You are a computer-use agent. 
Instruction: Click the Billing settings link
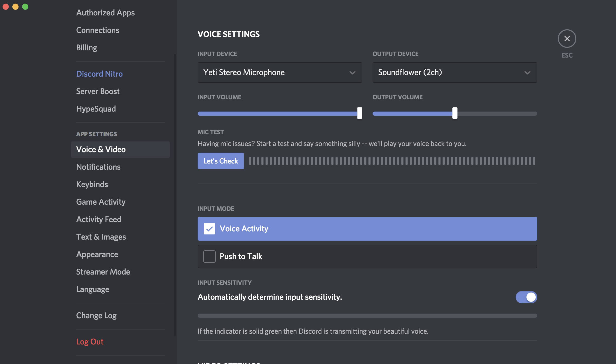point(86,47)
